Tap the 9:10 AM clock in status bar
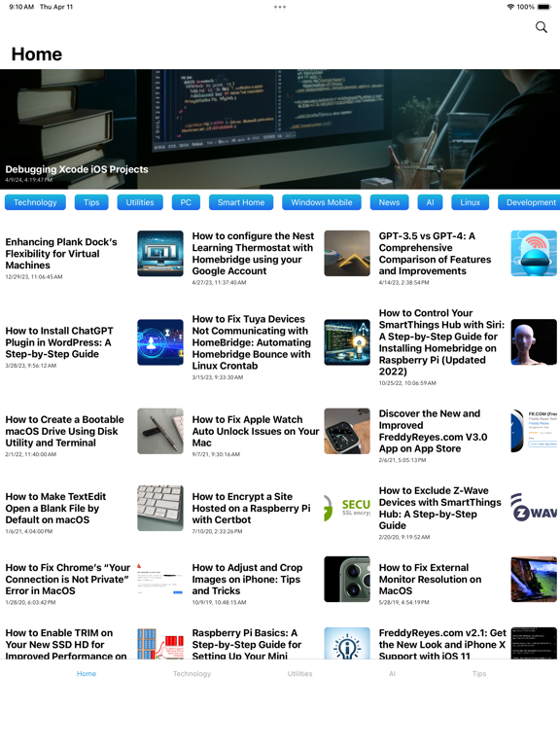This screenshot has width=560, height=747. pyautogui.click(x=21, y=7)
